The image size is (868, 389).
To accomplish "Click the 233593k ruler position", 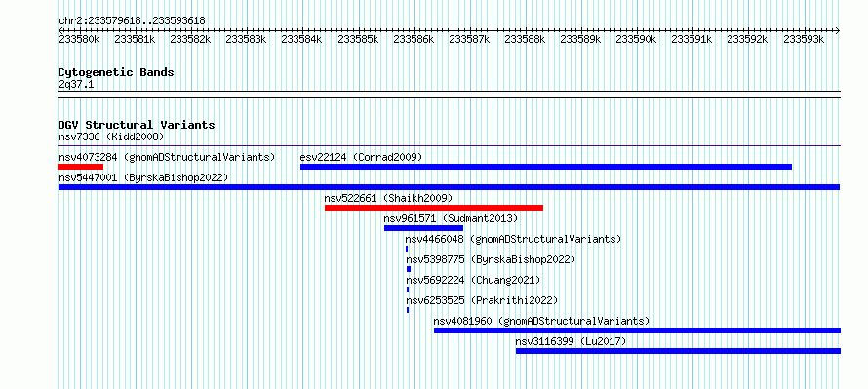I will pyautogui.click(x=805, y=39).
